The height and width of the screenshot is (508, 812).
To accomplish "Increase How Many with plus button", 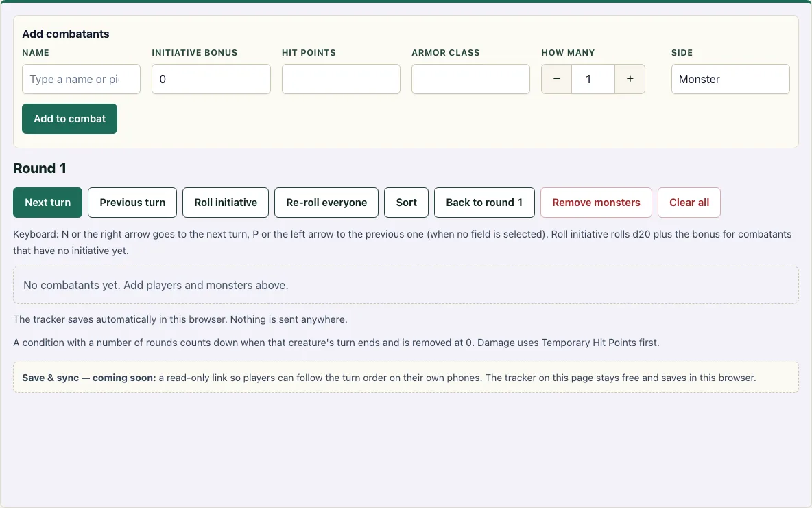I will click(630, 79).
